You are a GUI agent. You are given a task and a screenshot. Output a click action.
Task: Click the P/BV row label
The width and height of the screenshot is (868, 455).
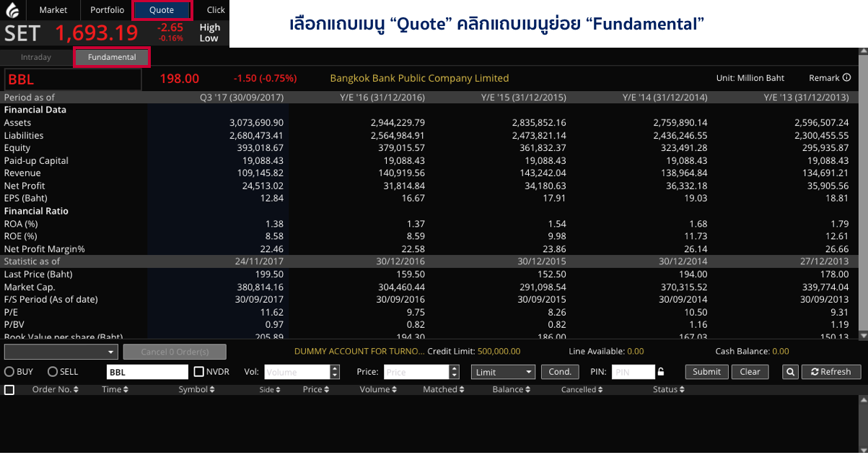[x=15, y=325]
